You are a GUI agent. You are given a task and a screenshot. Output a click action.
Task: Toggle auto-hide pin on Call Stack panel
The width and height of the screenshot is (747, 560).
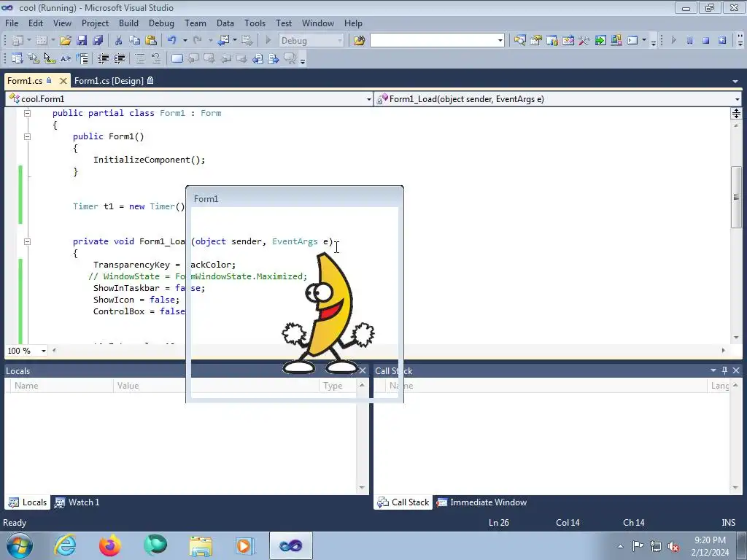[x=724, y=370]
